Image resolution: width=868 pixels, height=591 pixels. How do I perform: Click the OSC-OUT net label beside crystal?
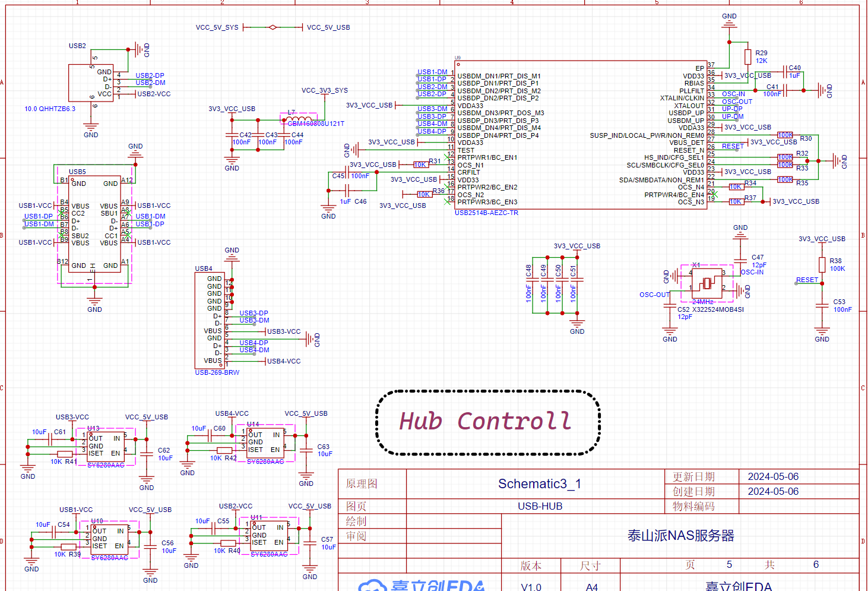coord(654,295)
